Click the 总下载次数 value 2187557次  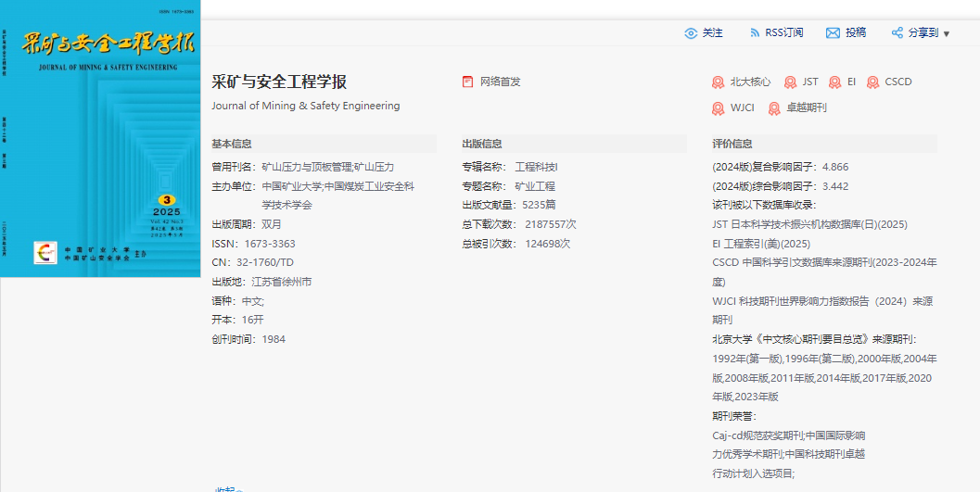(551, 224)
